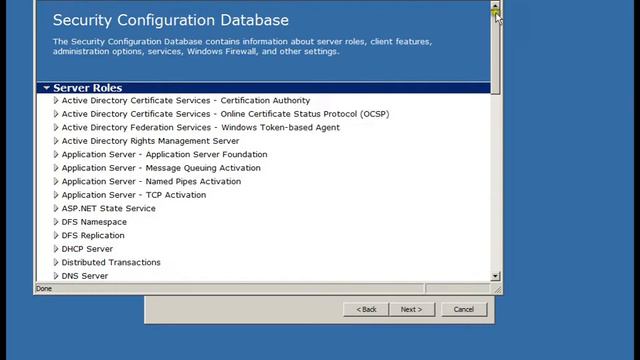Expand Active Directory Rights Management Server arrow
640x360 pixels.
[x=56, y=141]
